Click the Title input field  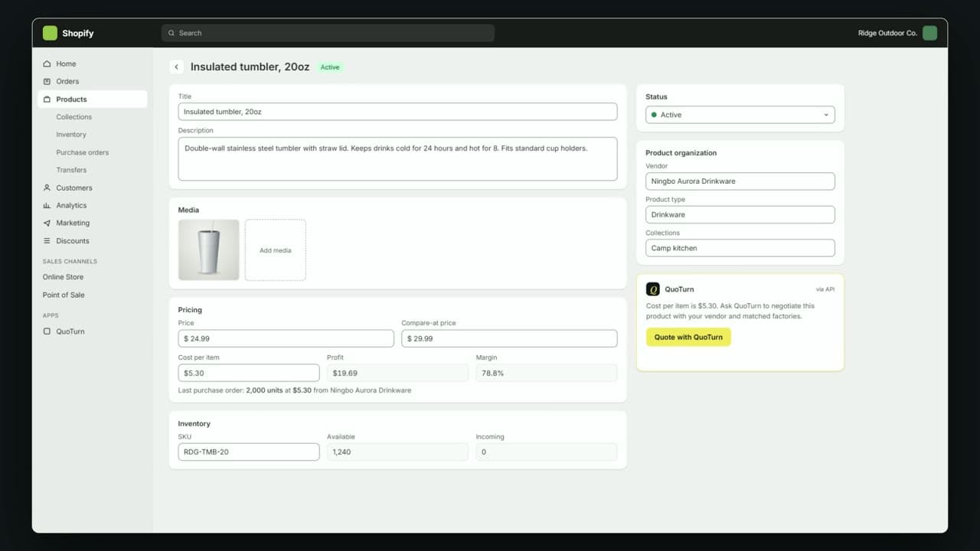pyautogui.click(x=397, y=112)
